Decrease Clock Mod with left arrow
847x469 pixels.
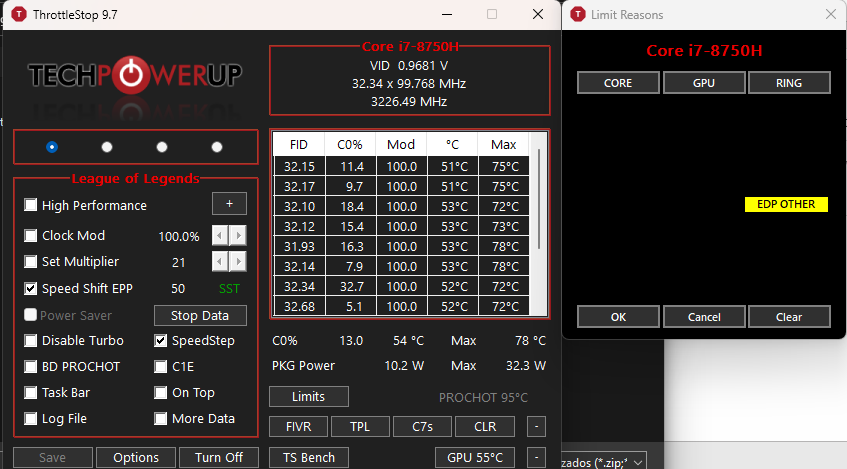pyautogui.click(x=220, y=235)
